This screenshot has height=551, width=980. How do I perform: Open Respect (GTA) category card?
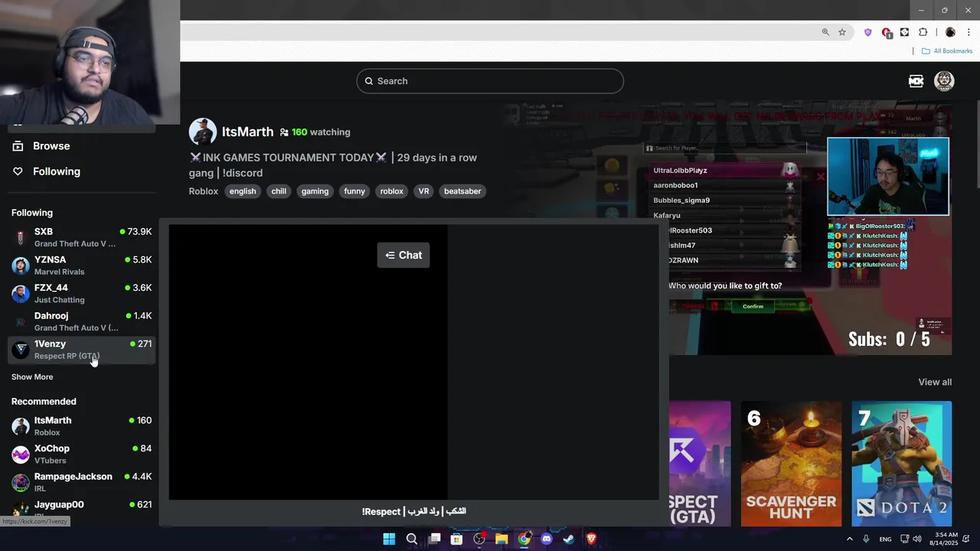click(x=700, y=464)
